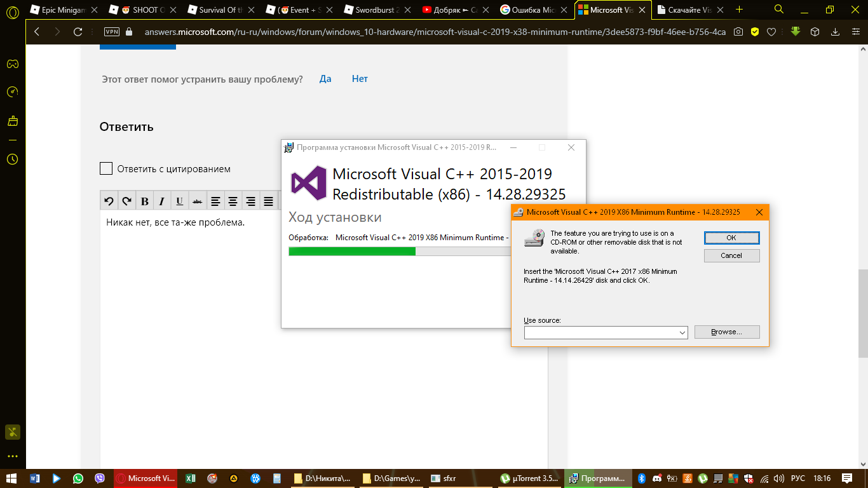Open Discord tray icon
The height and width of the screenshot is (488, 868).
(x=657, y=478)
